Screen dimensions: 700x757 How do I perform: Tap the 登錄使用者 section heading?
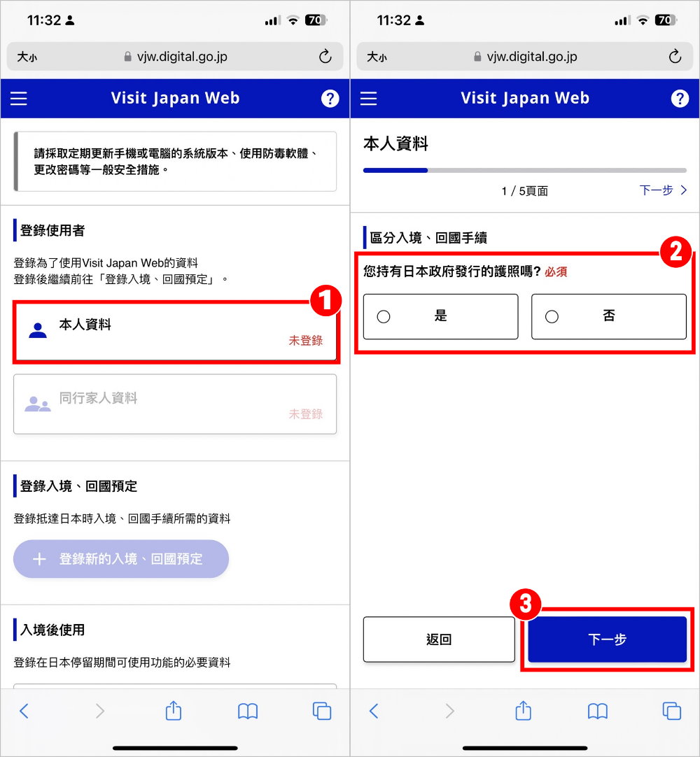tap(52, 230)
